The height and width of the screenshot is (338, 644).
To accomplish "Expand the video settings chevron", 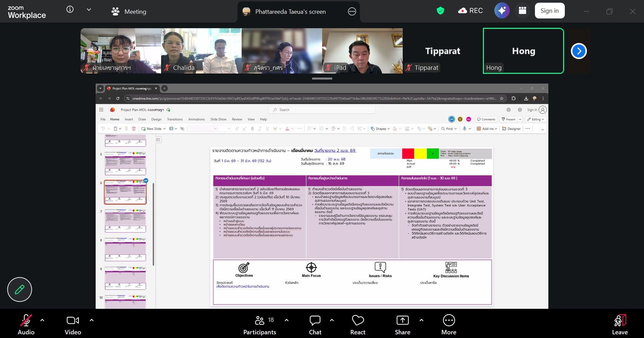I will [92, 320].
